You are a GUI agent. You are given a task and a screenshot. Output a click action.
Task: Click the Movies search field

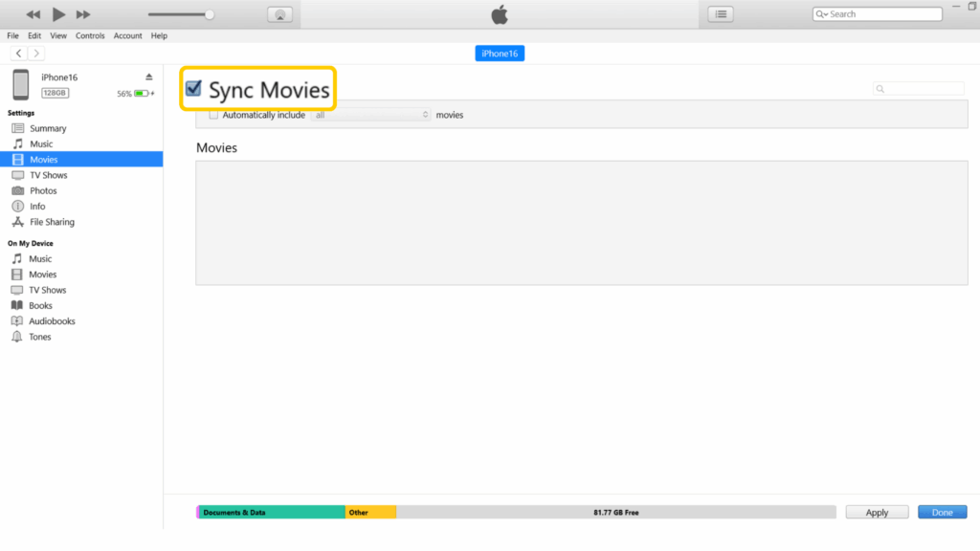tap(919, 88)
